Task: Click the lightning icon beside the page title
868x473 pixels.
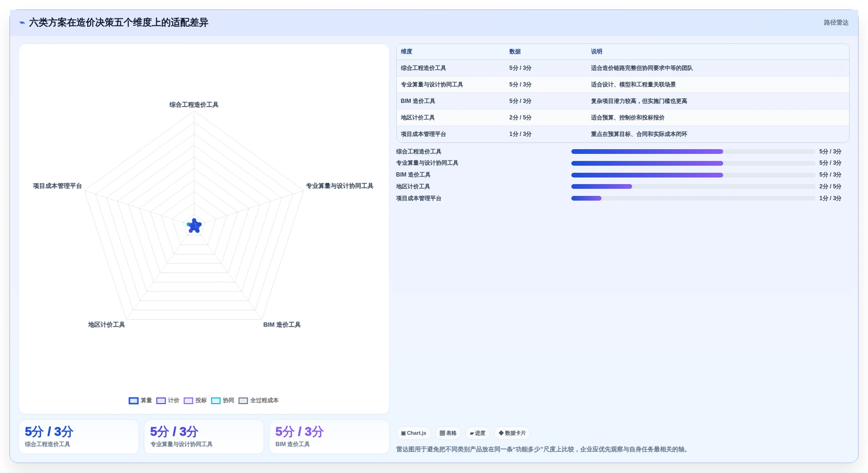Action: [x=22, y=23]
